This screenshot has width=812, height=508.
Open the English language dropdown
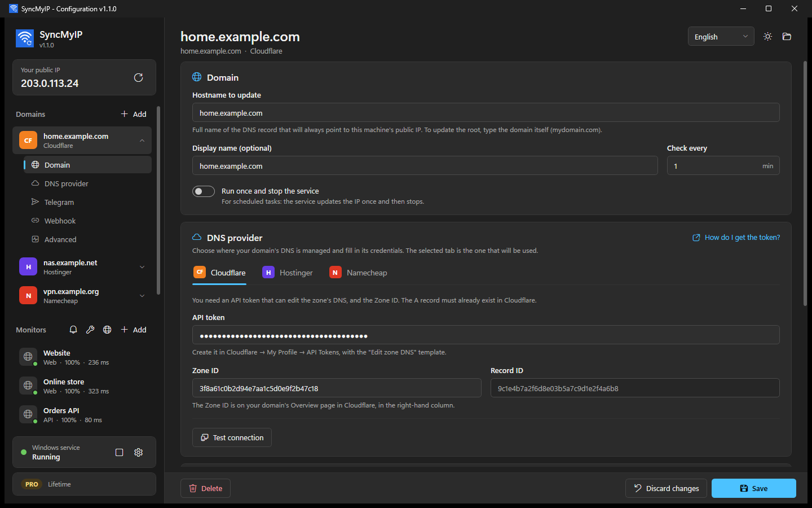tap(721, 37)
